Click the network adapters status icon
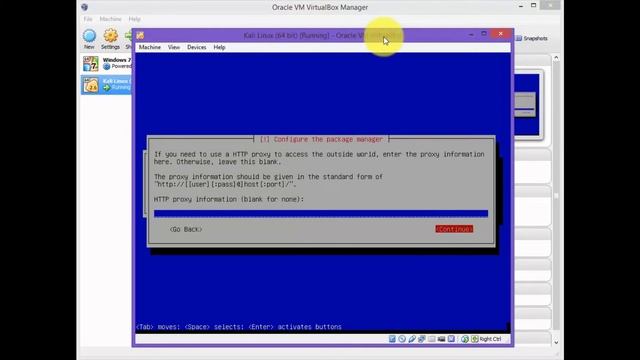The height and width of the screenshot is (360, 640). coord(422,339)
